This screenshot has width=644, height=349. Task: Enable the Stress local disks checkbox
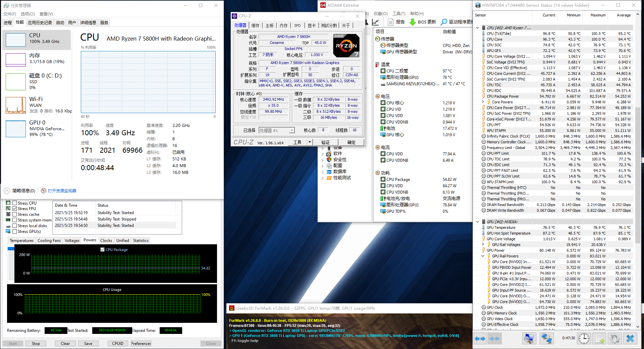tap(14, 226)
